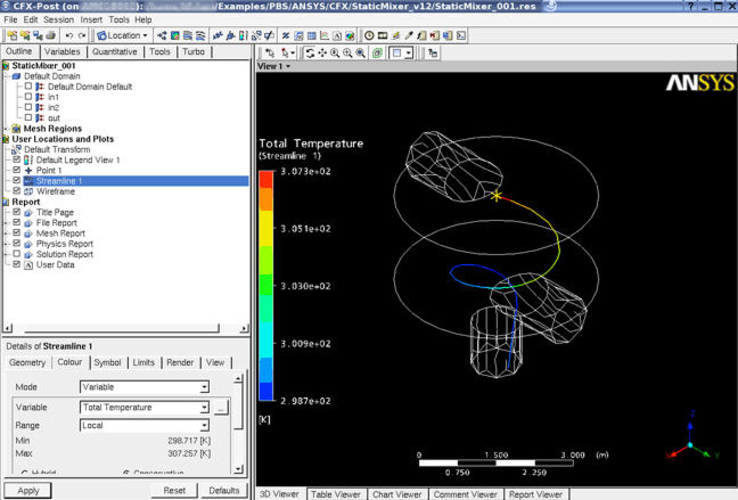Image resolution: width=738 pixels, height=500 pixels.
Task: Click the outline tree horizontal scrollbar
Action: click(x=122, y=328)
